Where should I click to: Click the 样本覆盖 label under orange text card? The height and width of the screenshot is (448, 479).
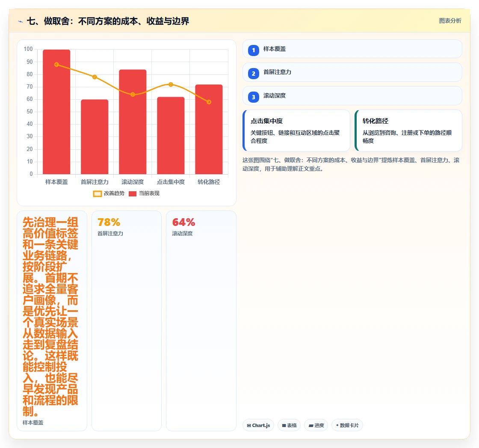click(33, 423)
